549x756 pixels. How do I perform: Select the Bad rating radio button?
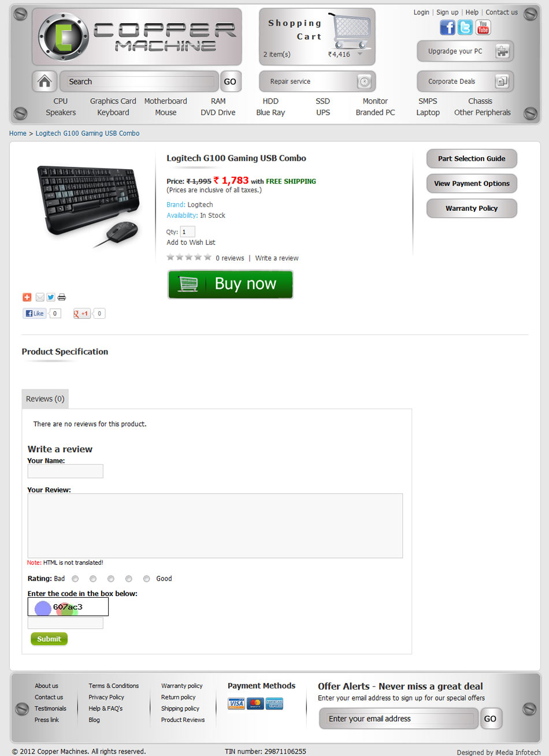[x=75, y=579]
